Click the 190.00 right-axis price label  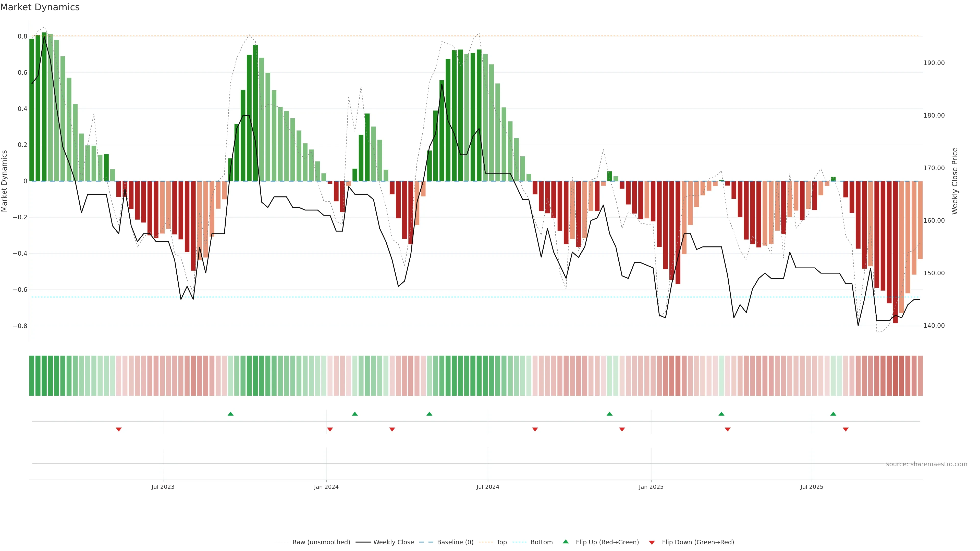(934, 63)
